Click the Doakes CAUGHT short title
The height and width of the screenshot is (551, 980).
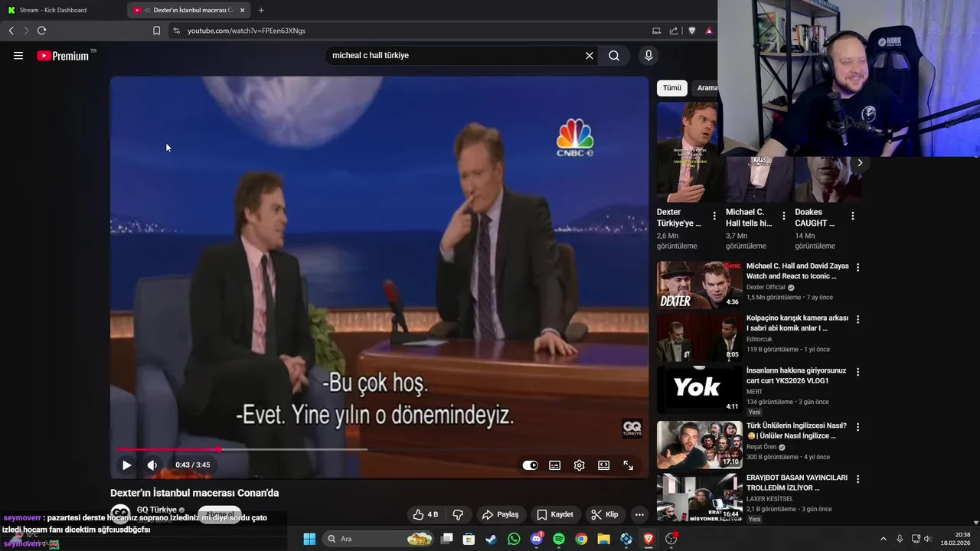pyautogui.click(x=815, y=217)
